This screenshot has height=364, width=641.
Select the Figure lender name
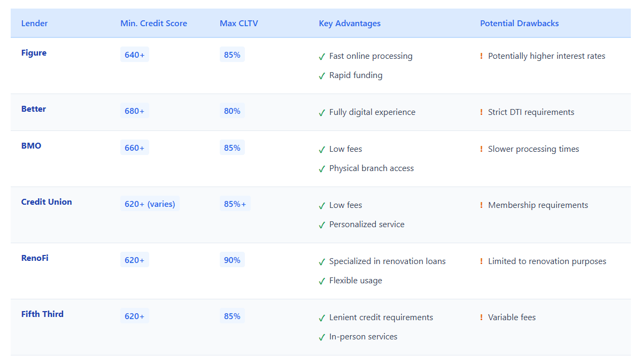click(34, 53)
